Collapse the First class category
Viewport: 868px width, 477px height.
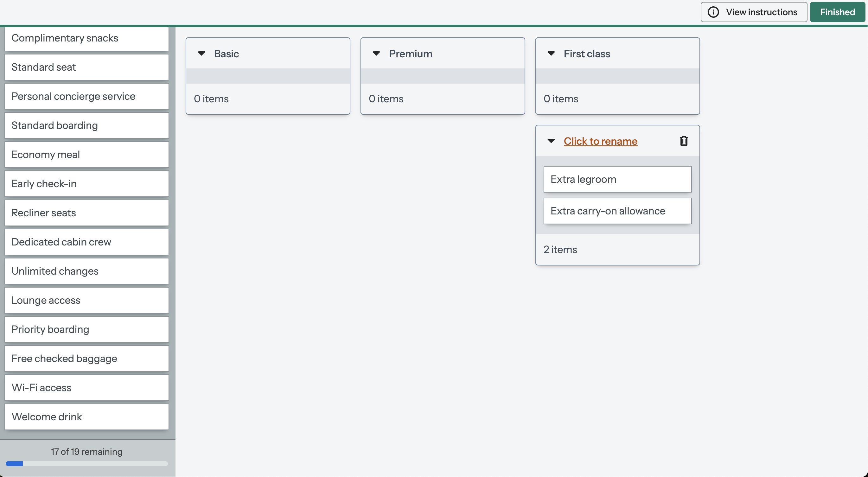tap(551, 54)
